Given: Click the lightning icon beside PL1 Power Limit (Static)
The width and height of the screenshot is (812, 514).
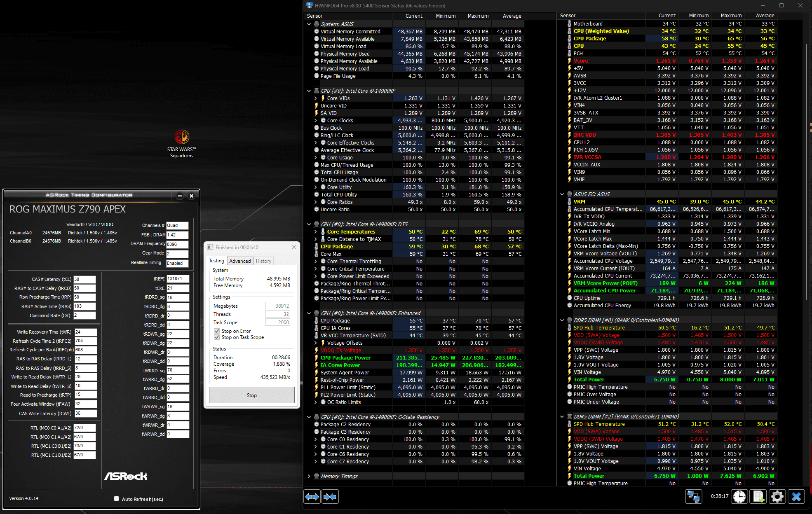Looking at the screenshot, I should 317,388.
